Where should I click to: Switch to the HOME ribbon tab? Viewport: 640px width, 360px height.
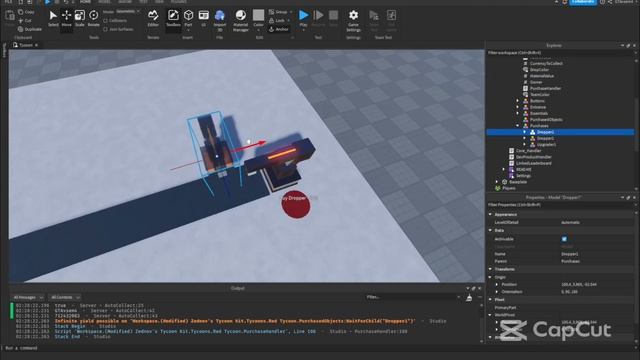pos(85,2)
